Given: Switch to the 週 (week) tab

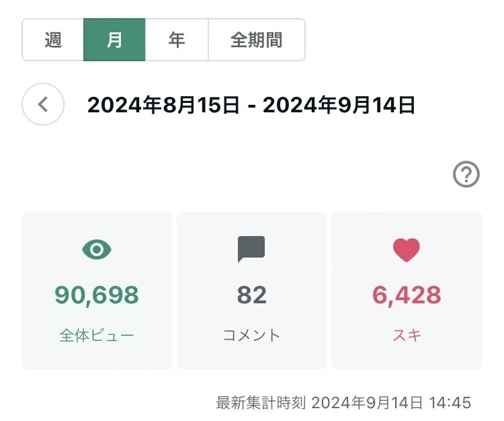Looking at the screenshot, I should pyautogui.click(x=53, y=40).
